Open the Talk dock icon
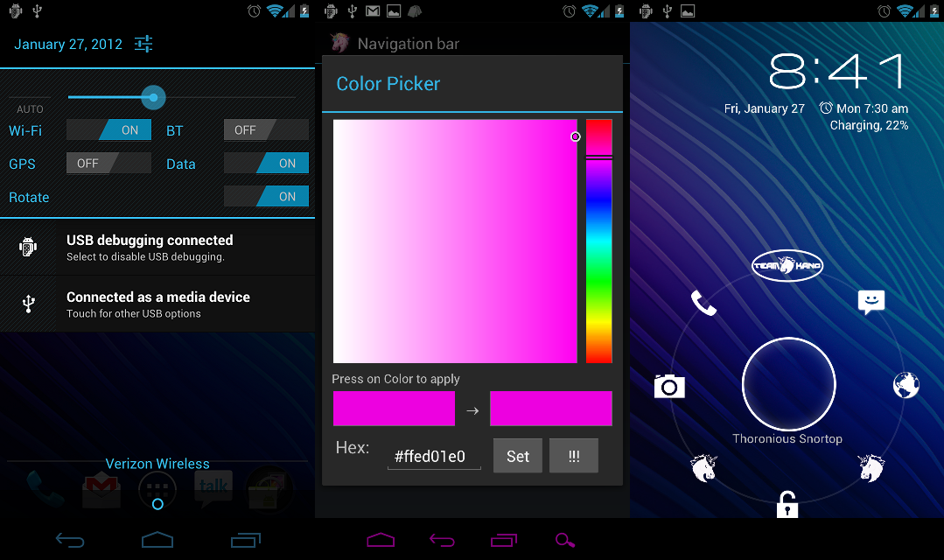The image size is (944, 560). (x=213, y=487)
